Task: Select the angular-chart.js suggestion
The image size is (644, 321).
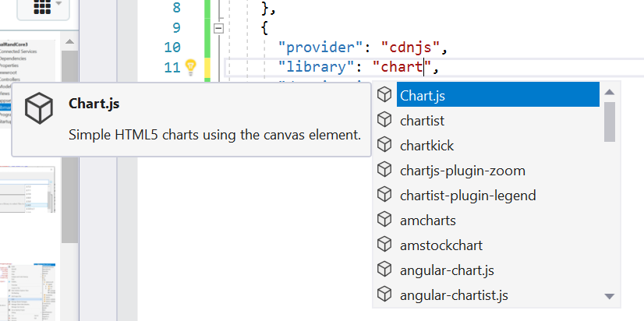Action: [x=447, y=270]
